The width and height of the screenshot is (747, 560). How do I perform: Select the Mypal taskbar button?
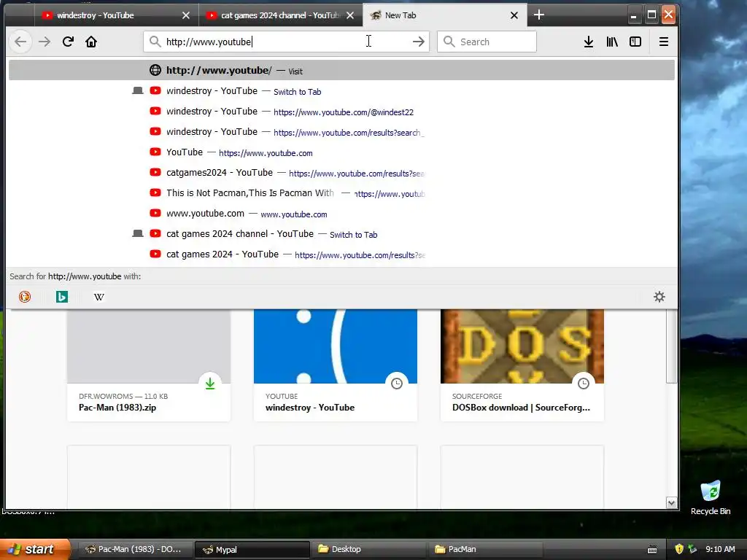pyautogui.click(x=252, y=549)
